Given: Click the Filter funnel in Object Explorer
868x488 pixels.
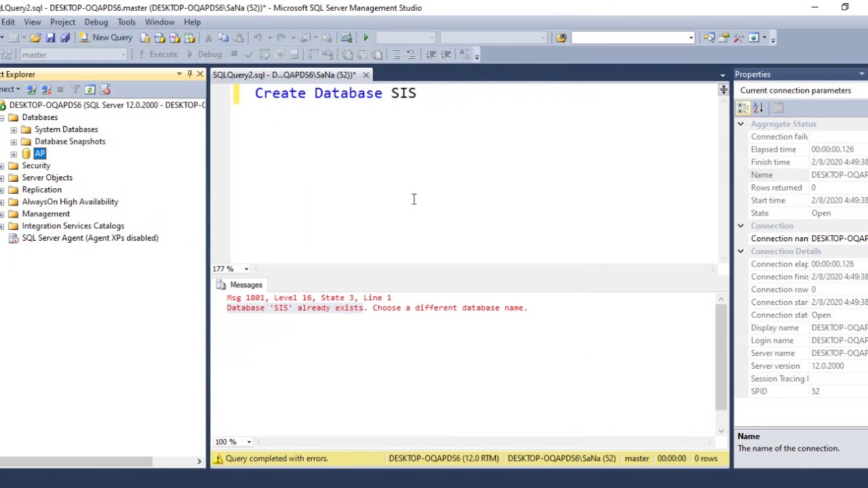Looking at the screenshot, I should [75, 89].
